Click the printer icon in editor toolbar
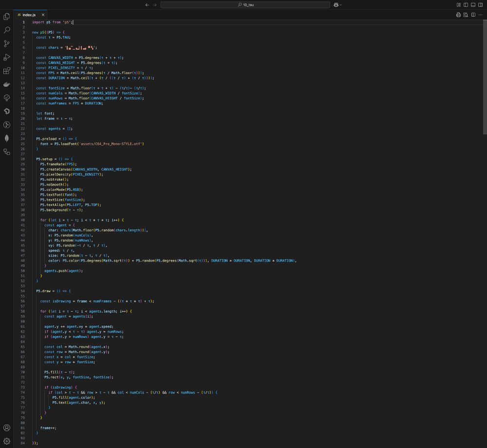Screen dimensions: 487x448 [458, 15]
